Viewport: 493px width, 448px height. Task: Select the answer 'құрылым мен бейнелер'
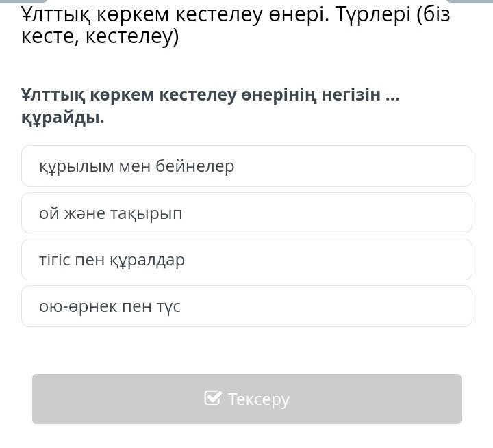click(137, 166)
